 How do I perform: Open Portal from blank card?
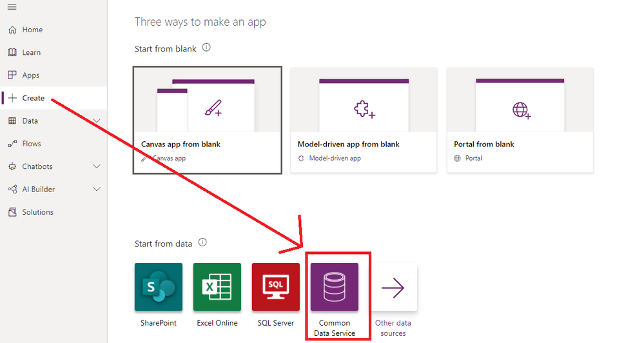pos(520,120)
